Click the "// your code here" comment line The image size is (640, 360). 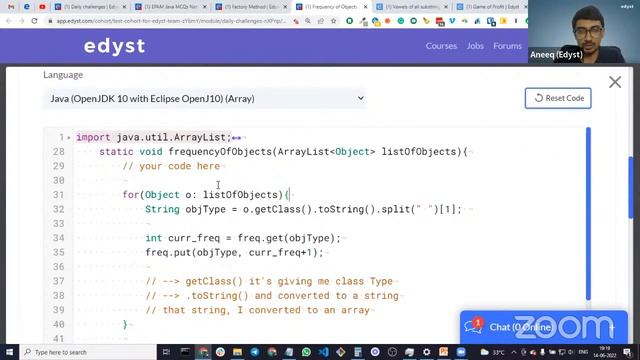click(171, 166)
